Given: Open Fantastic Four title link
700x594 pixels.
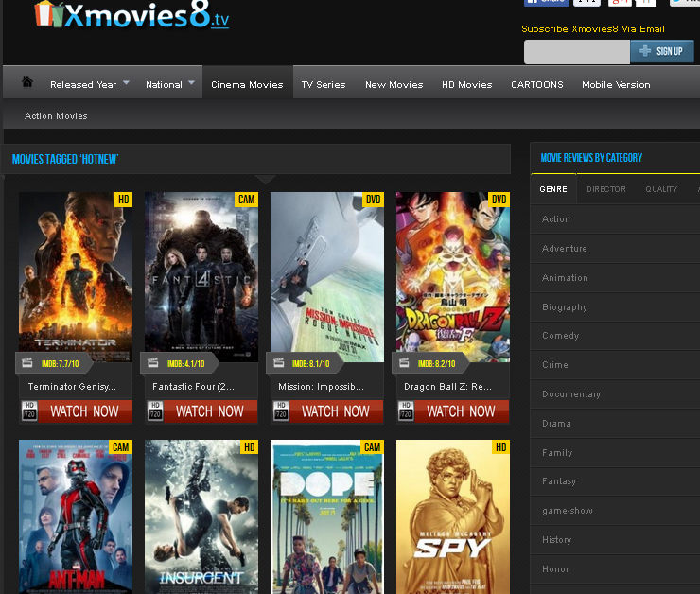Looking at the screenshot, I should click(x=193, y=387).
